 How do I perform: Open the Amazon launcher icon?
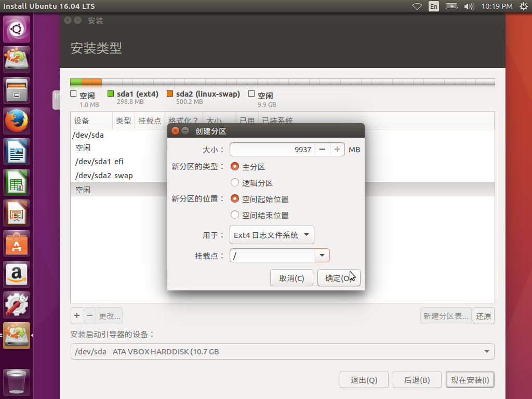(17, 274)
